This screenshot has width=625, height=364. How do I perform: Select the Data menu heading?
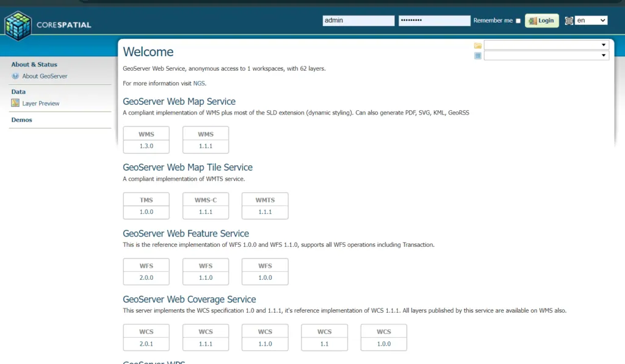pyautogui.click(x=18, y=91)
